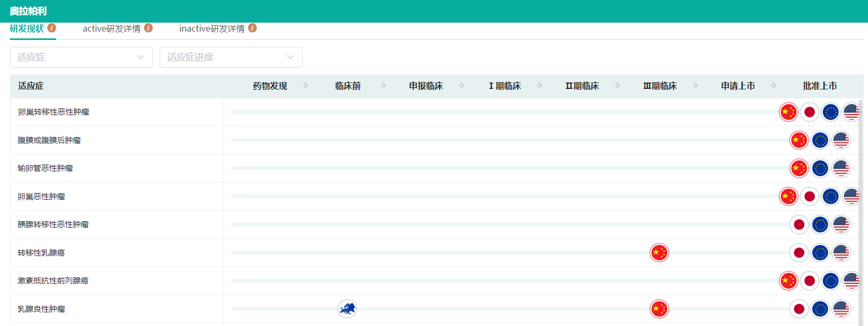Select 激素抵抗性前列腺癌 indication label
Image resolution: width=868 pixels, height=326 pixels.
pos(53,281)
